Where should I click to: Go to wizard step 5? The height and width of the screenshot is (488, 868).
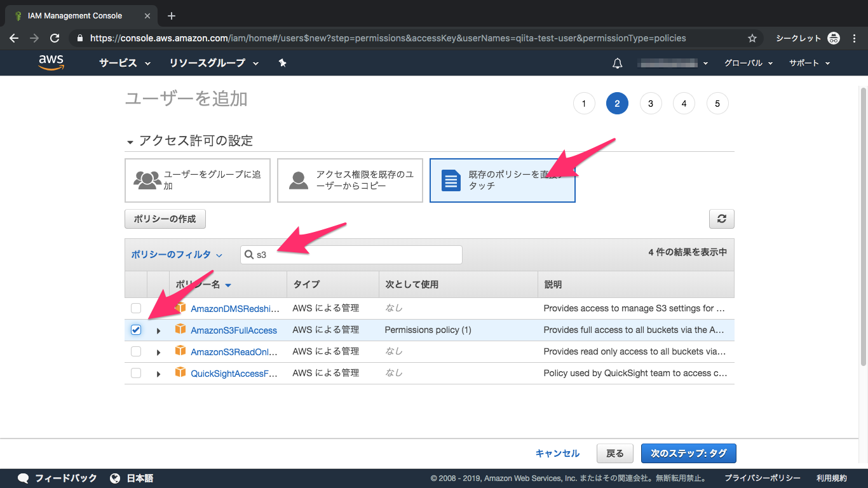tap(717, 104)
